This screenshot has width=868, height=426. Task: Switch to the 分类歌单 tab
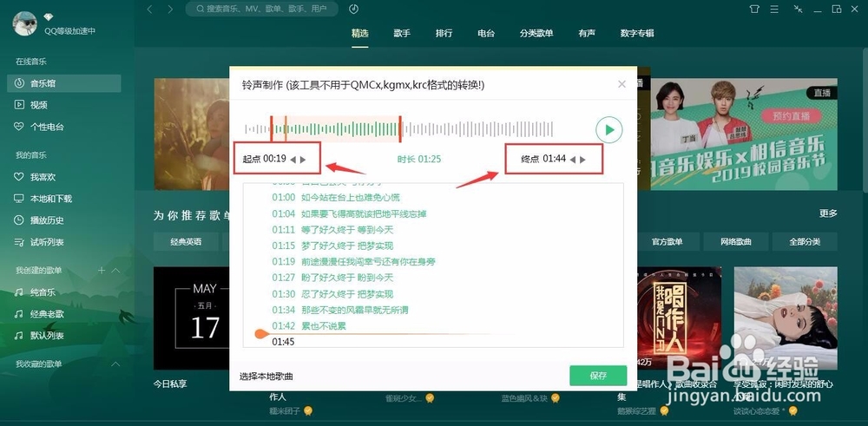point(536,33)
